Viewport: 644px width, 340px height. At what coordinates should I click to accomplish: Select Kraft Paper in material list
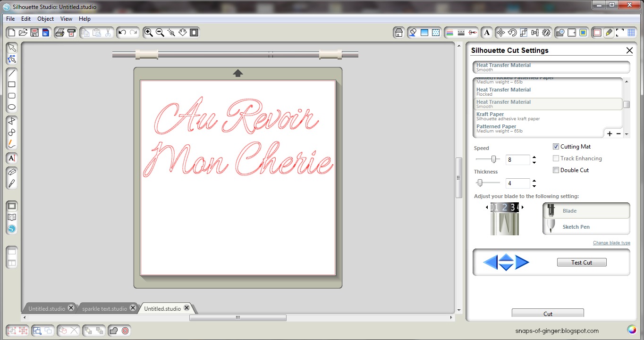pyautogui.click(x=548, y=116)
